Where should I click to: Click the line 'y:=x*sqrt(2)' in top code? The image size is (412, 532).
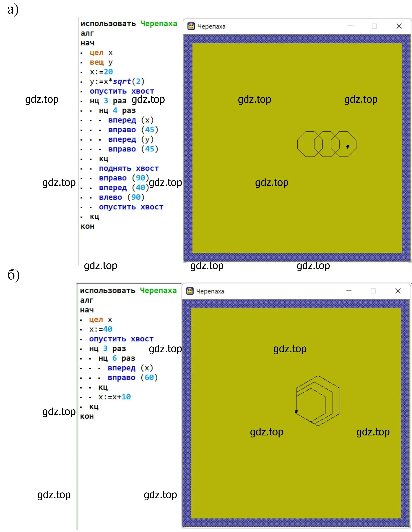[x=117, y=81]
